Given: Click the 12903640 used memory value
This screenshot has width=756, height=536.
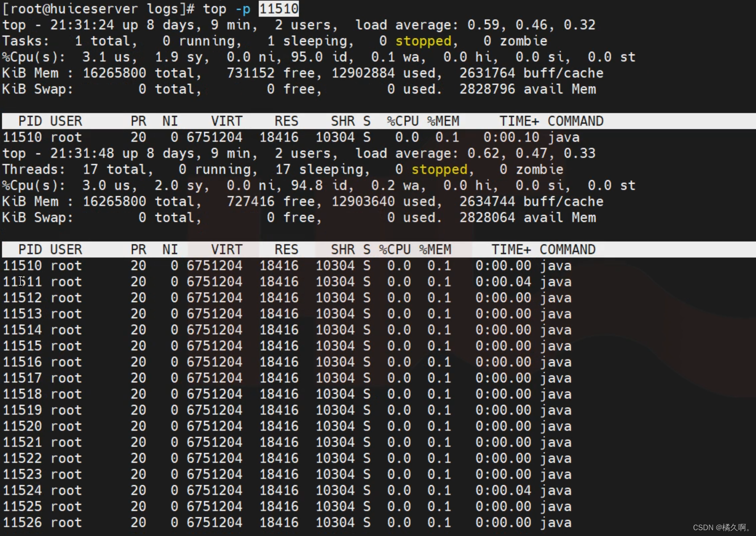Looking at the screenshot, I should (x=363, y=201).
